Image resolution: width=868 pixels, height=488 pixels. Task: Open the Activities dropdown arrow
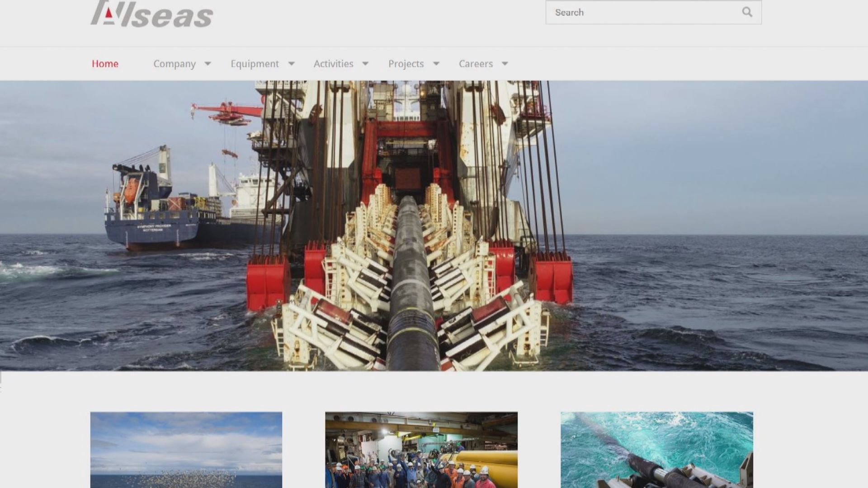coord(365,64)
